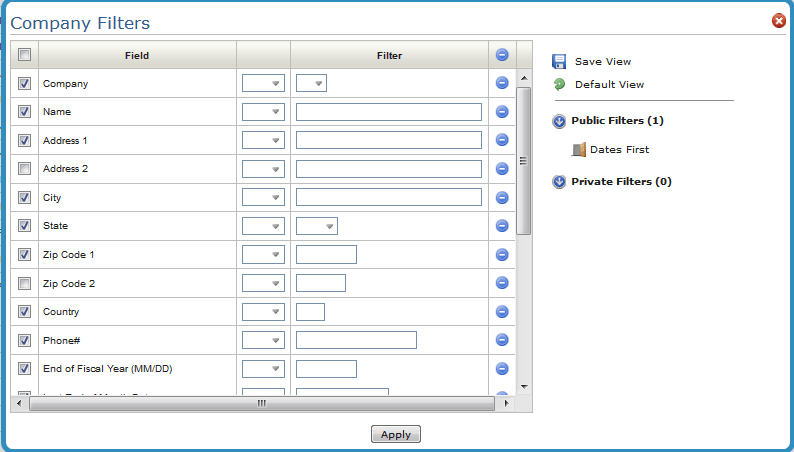The height and width of the screenshot is (452, 794).
Task: Uncheck the Company field checkbox
Action: pyautogui.click(x=25, y=84)
